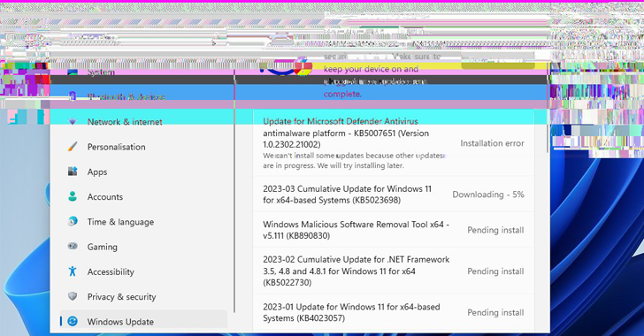Viewport: 644px width, 336px height.
Task: Open the Privacy & security shield icon
Action: pyautogui.click(x=73, y=296)
